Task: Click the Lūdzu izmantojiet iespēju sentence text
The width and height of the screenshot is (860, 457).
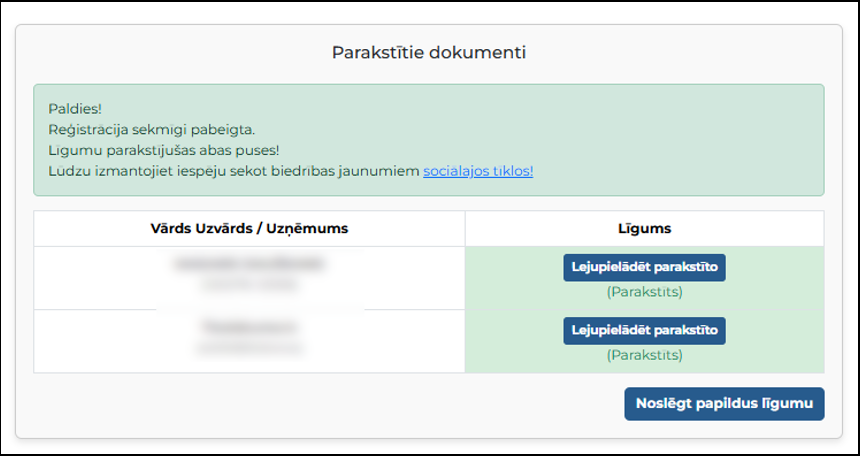Action: [x=233, y=171]
